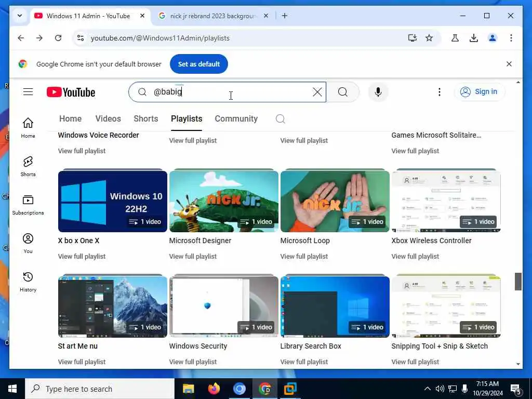This screenshot has width=532, height=399.
Task: Install YouTube app icon in address bar
Action: point(412,38)
